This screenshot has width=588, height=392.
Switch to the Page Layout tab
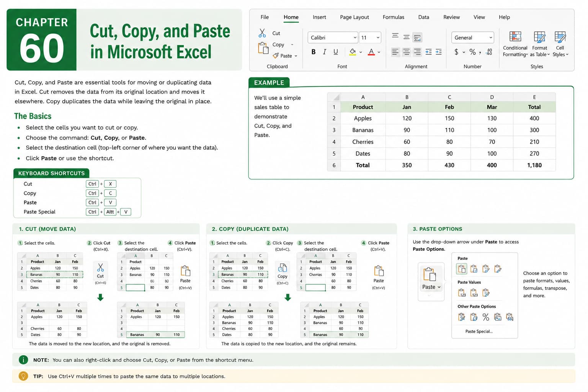click(354, 17)
